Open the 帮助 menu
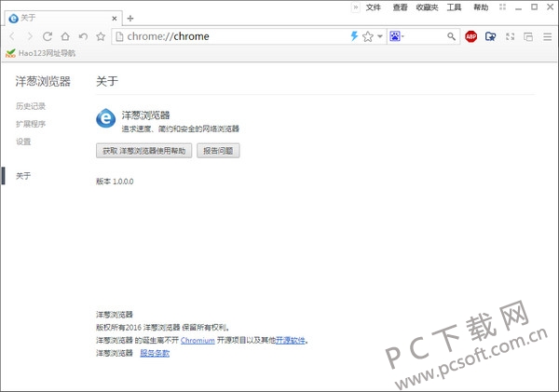This screenshot has height=392, width=559. pos(481,7)
